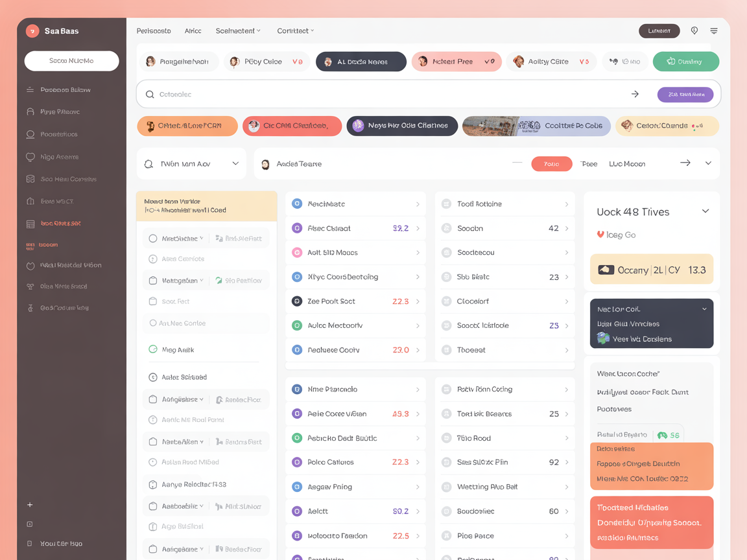Click the Tood Rottoine row icon

446,204
